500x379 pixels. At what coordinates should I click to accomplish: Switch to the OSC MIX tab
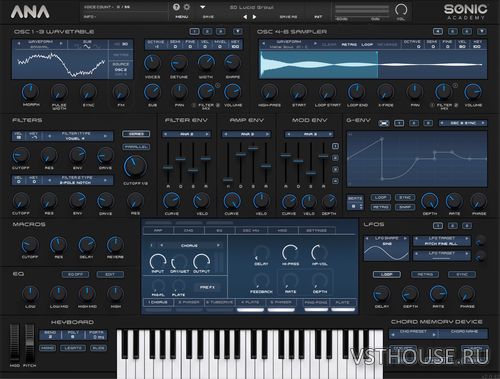coord(251,230)
